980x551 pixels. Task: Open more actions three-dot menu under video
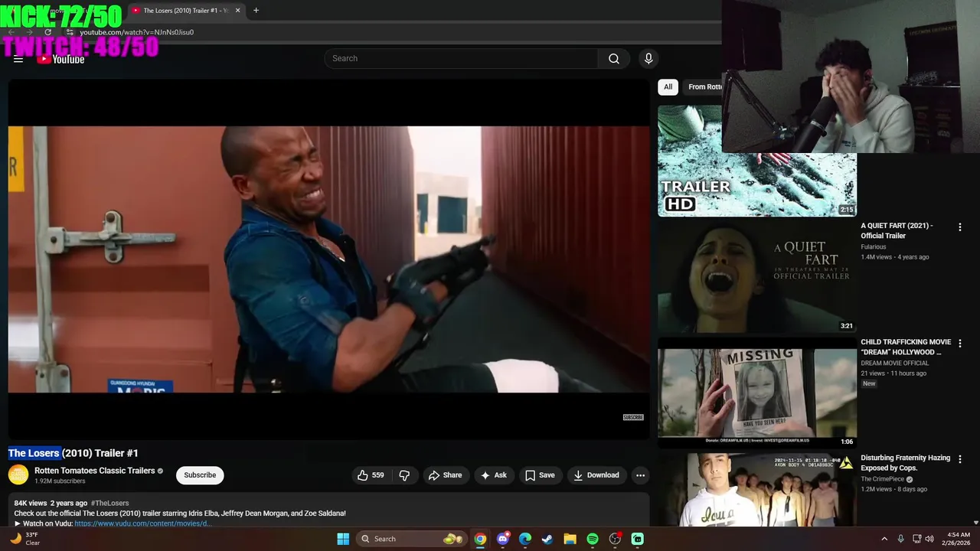click(x=640, y=475)
